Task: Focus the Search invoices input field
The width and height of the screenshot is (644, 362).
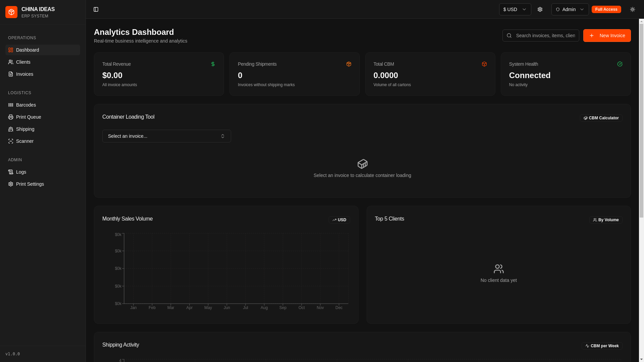Action: pyautogui.click(x=541, y=36)
